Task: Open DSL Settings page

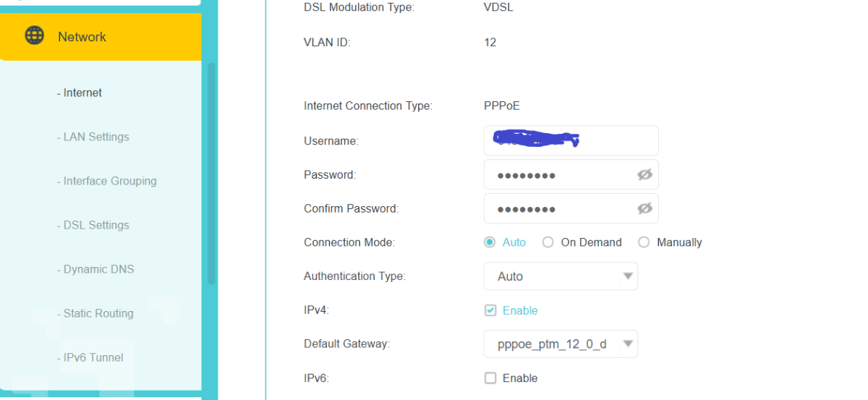Action: pos(95,225)
